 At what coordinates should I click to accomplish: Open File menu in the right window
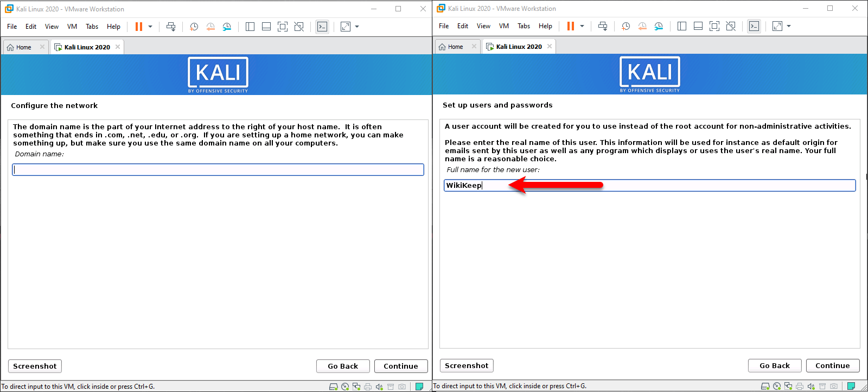tap(444, 26)
